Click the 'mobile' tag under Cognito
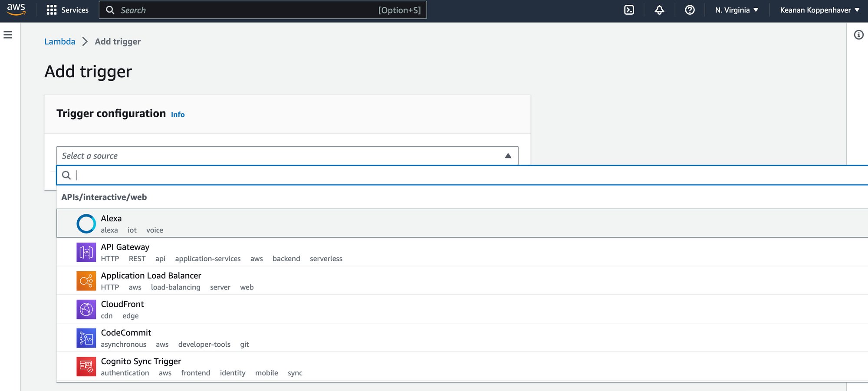 266,373
